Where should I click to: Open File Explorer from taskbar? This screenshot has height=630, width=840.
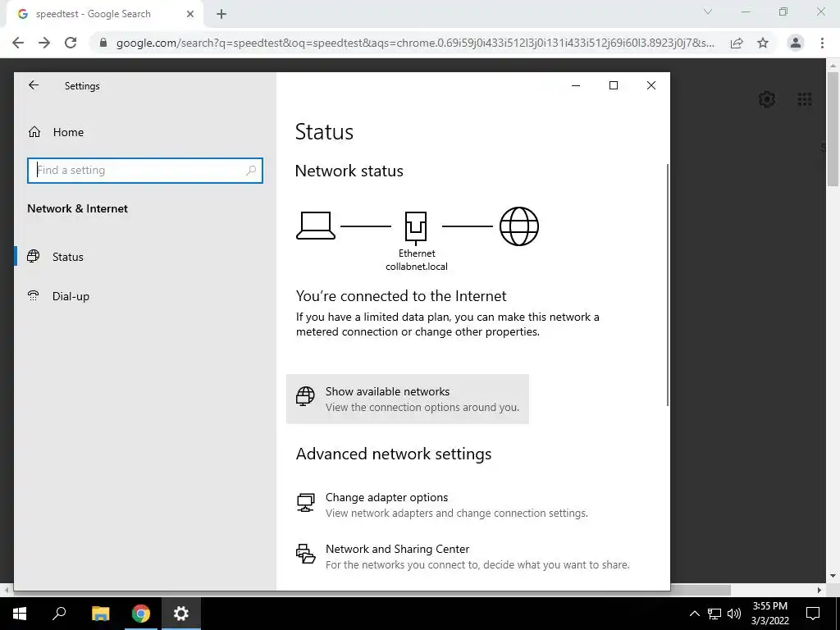click(100, 614)
